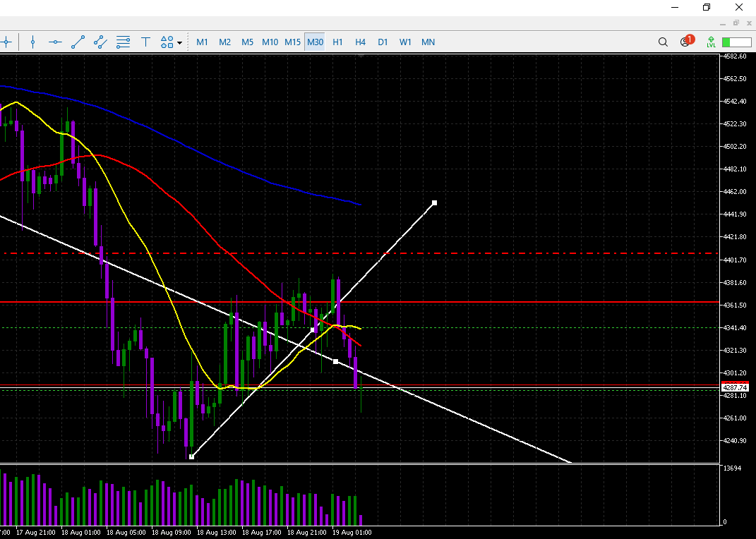Select the crosshair cursor tool

click(6, 42)
